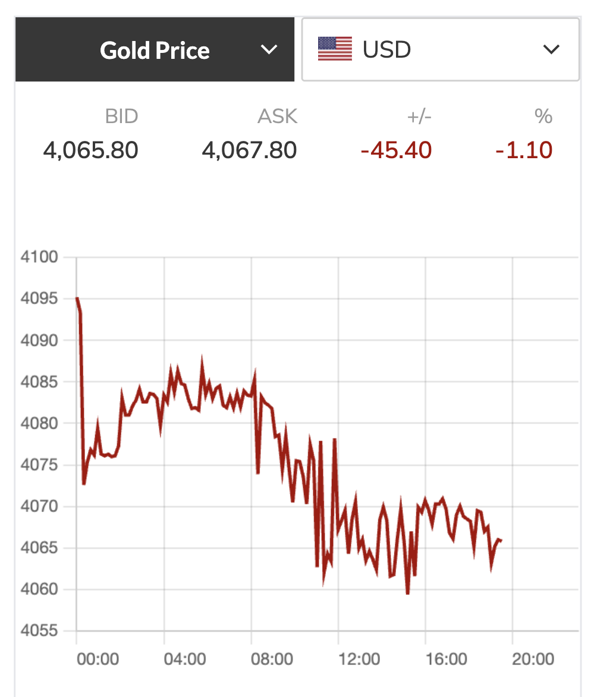Viewport: 616px width, 697px height.
Task: Click the % column header
Action: 543,117
